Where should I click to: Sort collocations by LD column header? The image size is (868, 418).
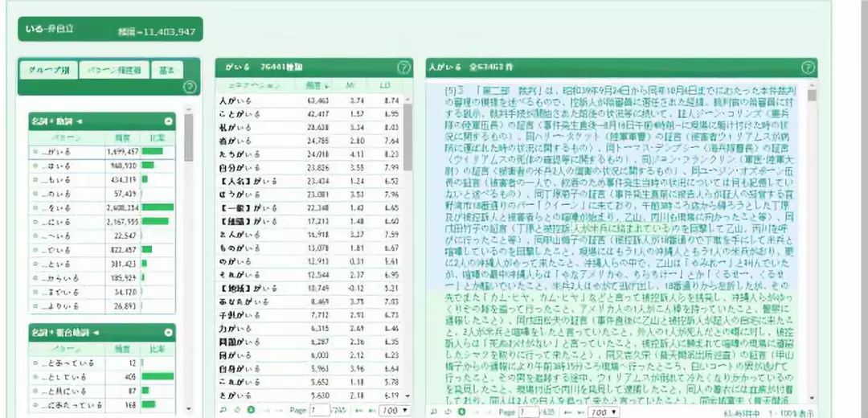pyautogui.click(x=385, y=86)
